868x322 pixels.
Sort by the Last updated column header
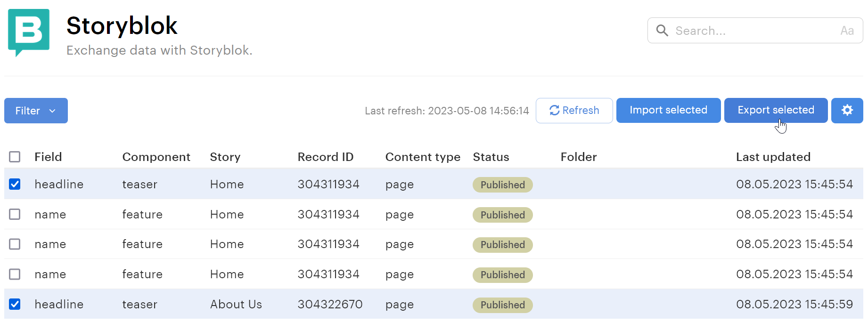pyautogui.click(x=773, y=157)
